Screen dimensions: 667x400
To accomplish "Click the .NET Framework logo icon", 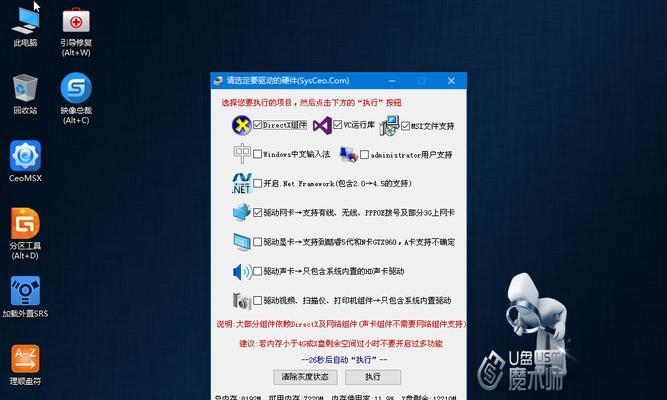I will point(242,183).
